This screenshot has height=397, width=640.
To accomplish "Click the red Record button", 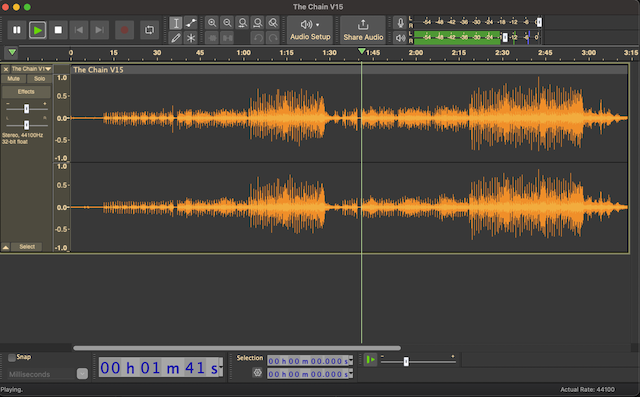I will click(124, 30).
